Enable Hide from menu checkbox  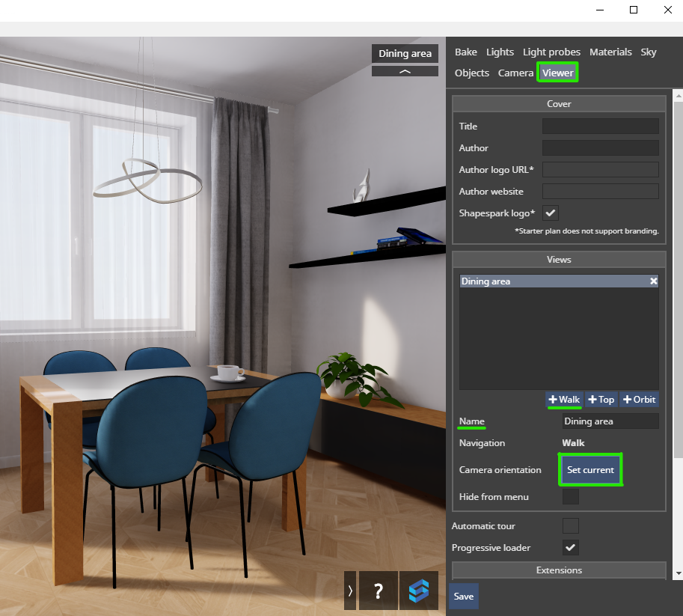point(570,497)
